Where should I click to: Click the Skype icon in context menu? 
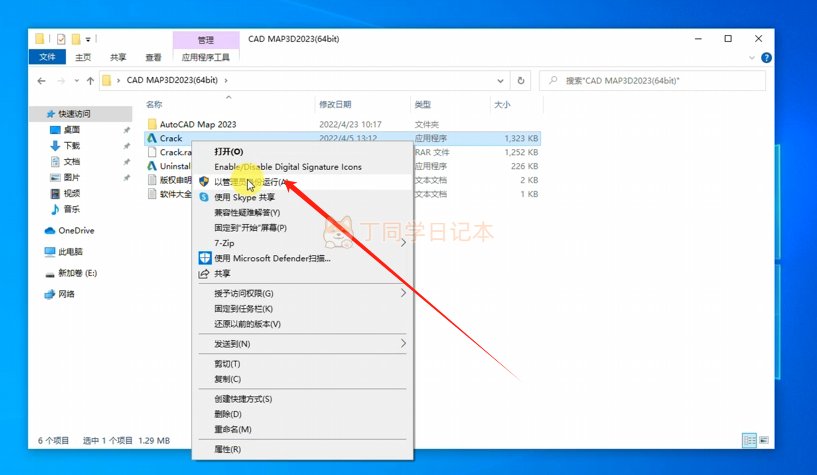204,197
